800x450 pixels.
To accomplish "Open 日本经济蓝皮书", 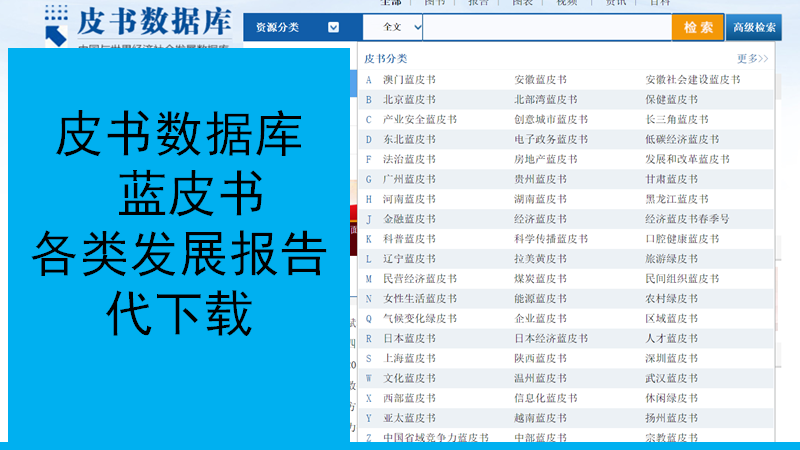I will 551,338.
